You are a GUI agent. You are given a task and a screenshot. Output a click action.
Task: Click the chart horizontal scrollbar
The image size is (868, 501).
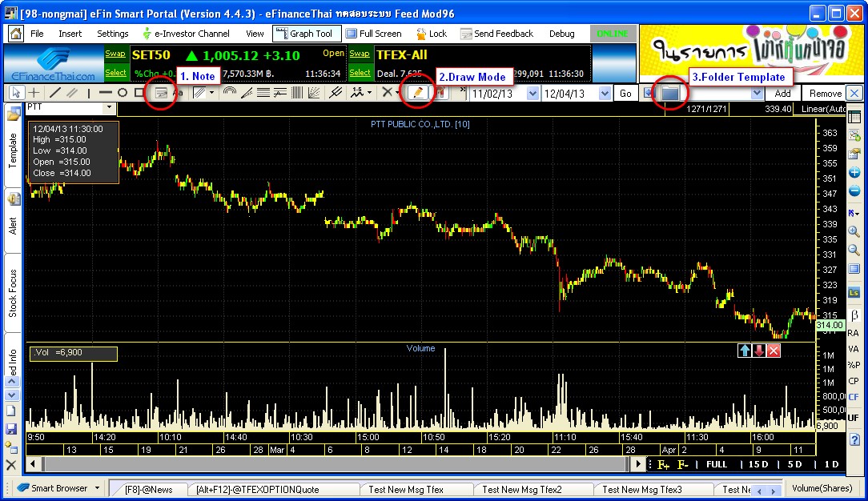337,464
